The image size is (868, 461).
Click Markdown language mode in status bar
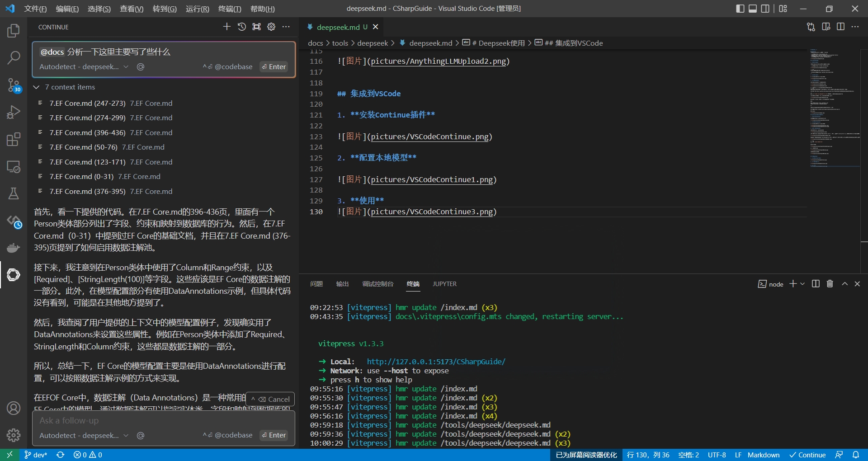click(x=764, y=455)
